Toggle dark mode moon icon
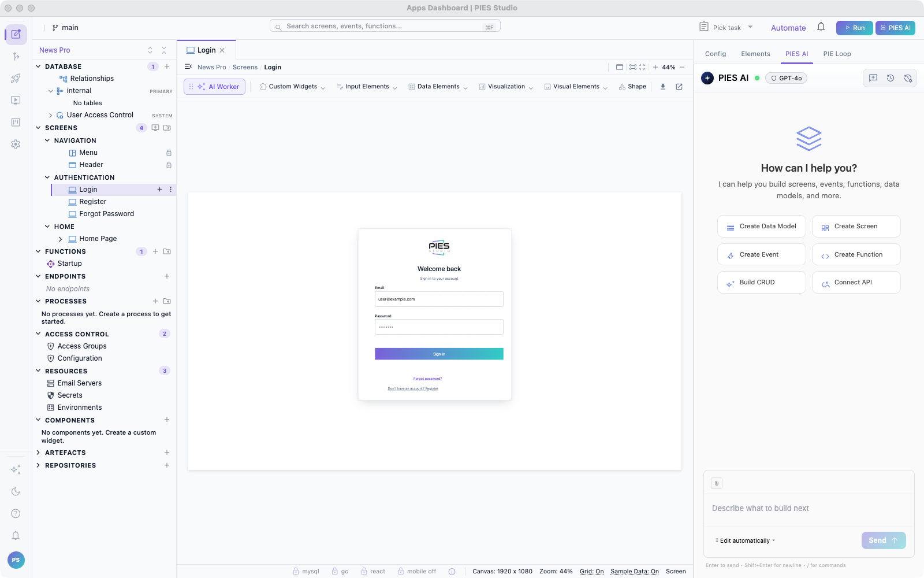 click(16, 491)
